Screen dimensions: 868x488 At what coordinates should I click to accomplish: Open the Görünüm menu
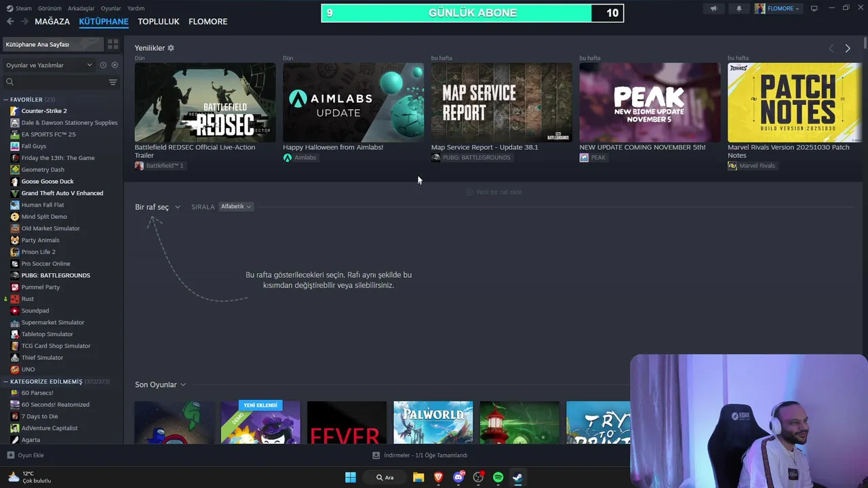pos(50,8)
